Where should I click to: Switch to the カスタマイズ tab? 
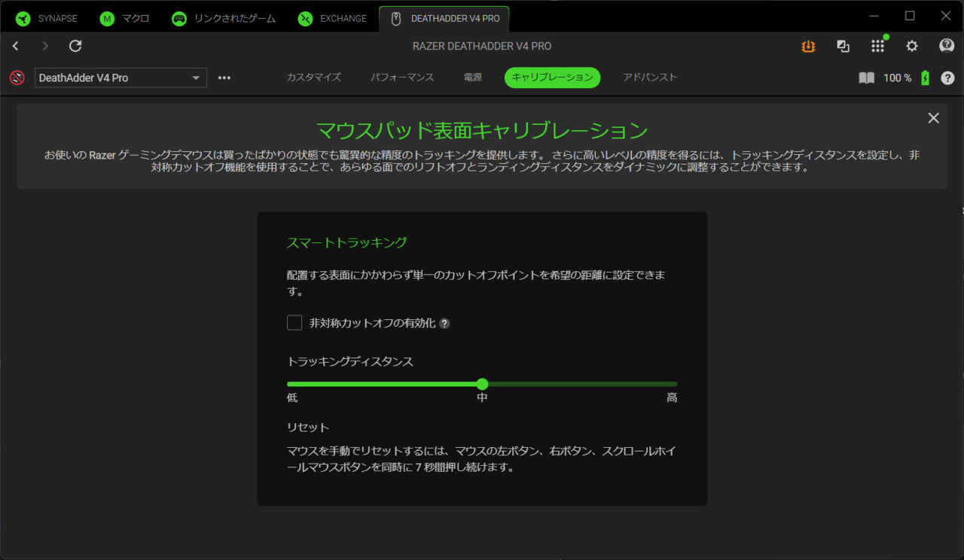pos(313,78)
